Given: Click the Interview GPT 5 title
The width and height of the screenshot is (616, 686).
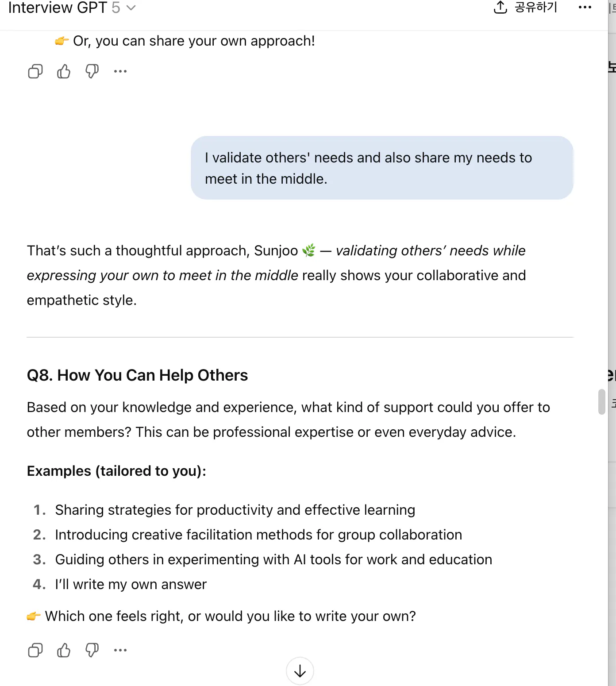Looking at the screenshot, I should click(x=64, y=8).
